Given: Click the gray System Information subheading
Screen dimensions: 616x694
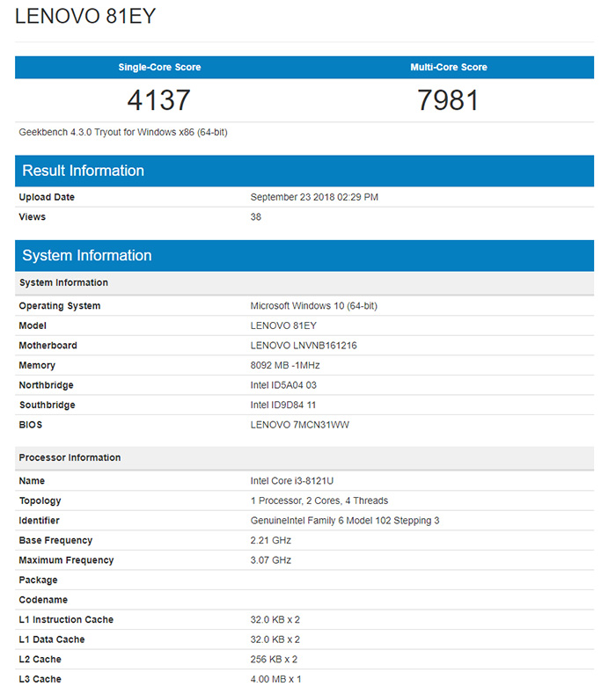Looking at the screenshot, I should pos(304,283).
